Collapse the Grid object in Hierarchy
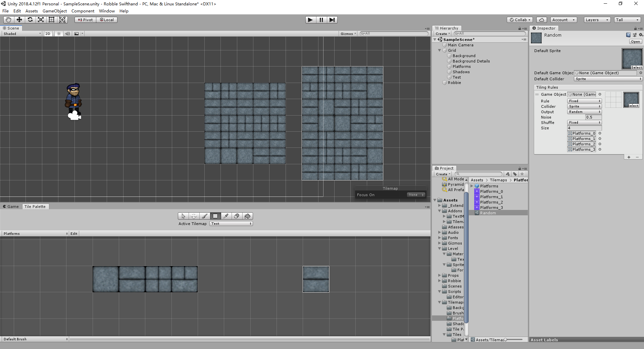The image size is (644, 349). 439,50
